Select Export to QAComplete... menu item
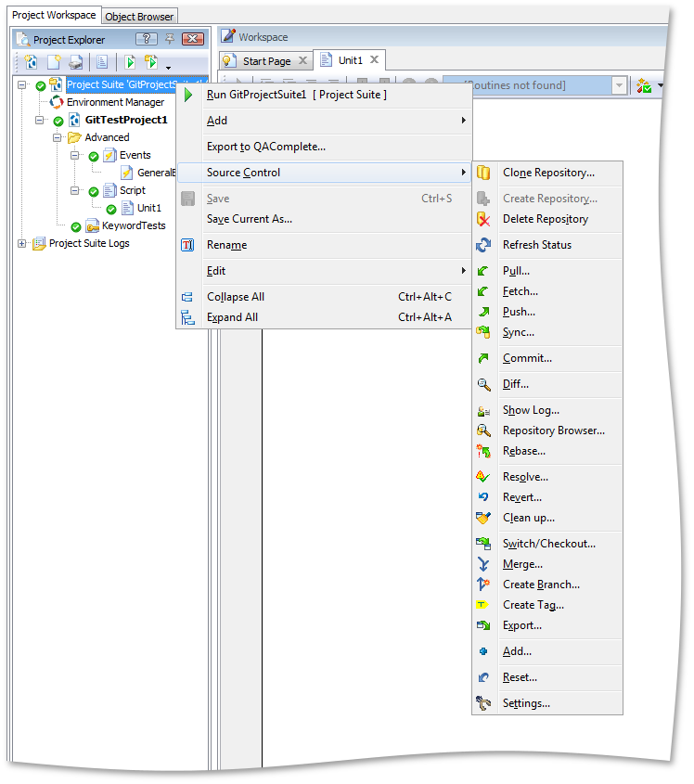Viewport: 694px width, 784px height. 265,147
